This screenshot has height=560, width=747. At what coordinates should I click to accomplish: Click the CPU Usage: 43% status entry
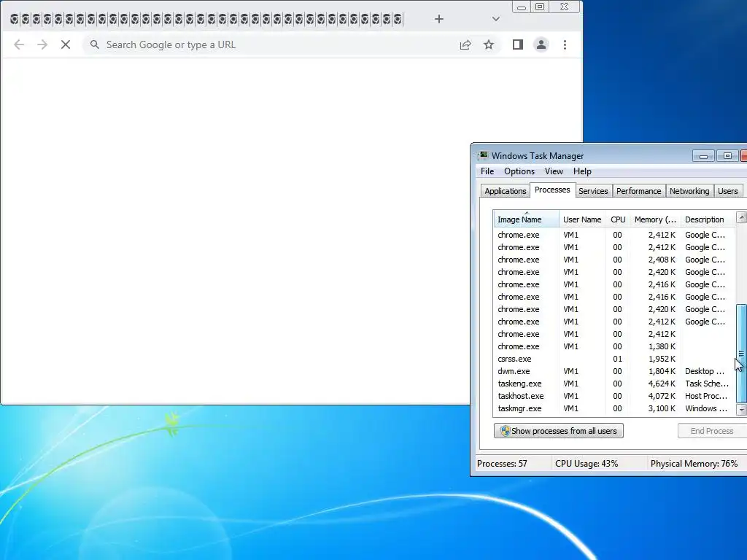587,464
